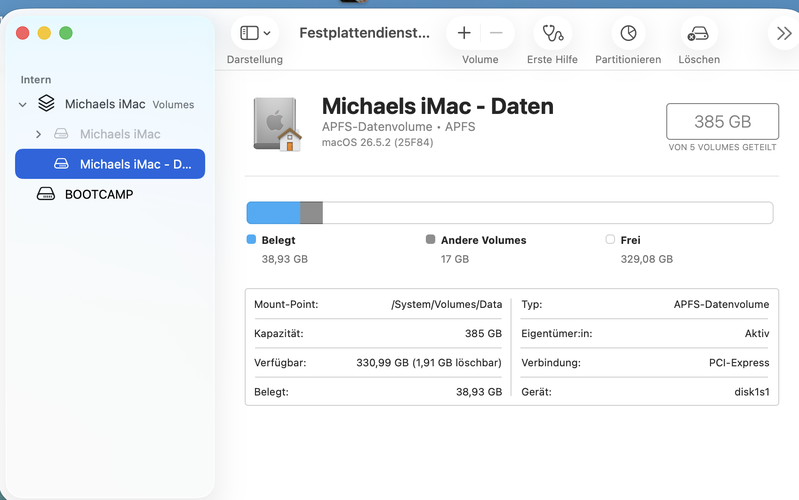This screenshot has height=500, width=799.
Task: Select Michaels iMac Volumes container row
Action: tap(110, 104)
